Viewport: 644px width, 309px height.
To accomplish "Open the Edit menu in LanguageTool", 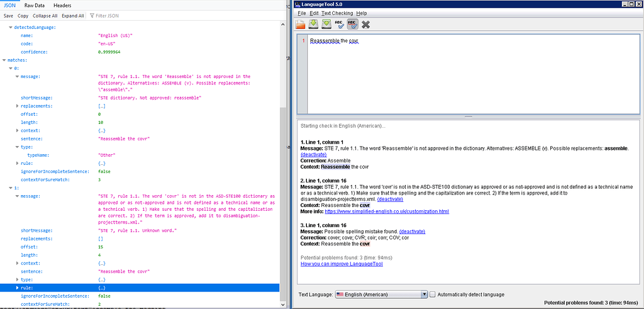I will 314,13.
